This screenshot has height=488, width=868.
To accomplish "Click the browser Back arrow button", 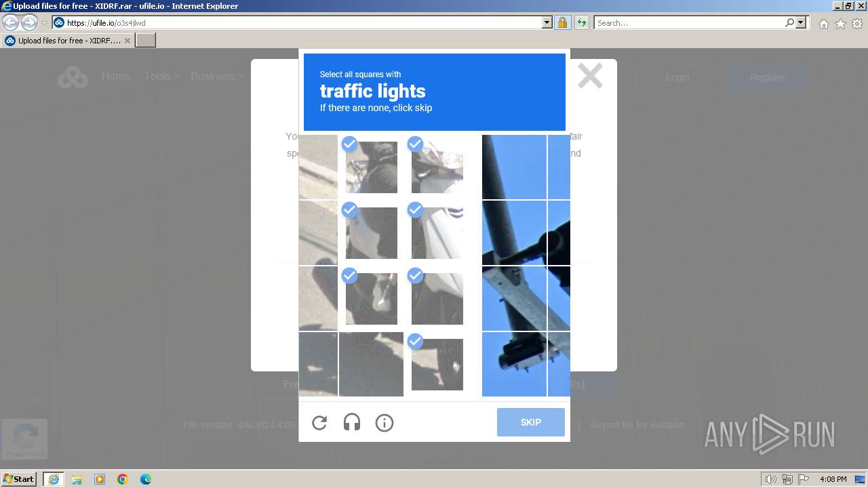I will tap(10, 22).
